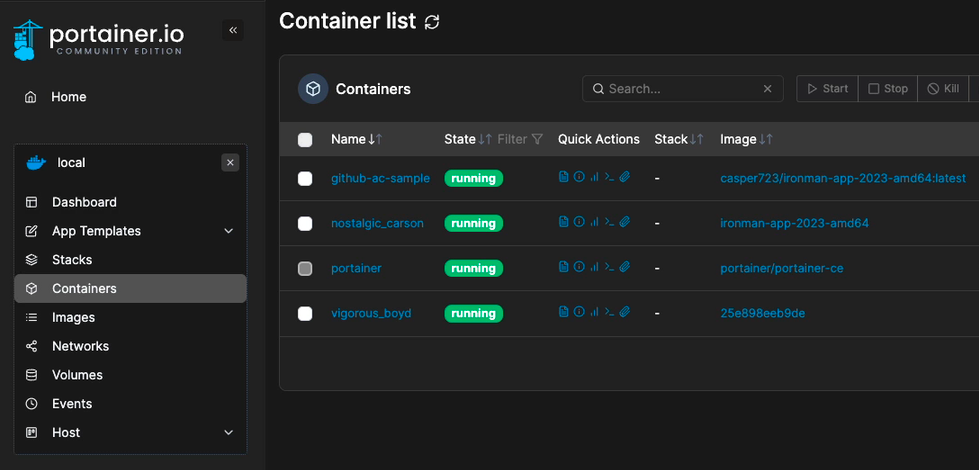Toggle the select-all containers checkbox

pyautogui.click(x=305, y=140)
